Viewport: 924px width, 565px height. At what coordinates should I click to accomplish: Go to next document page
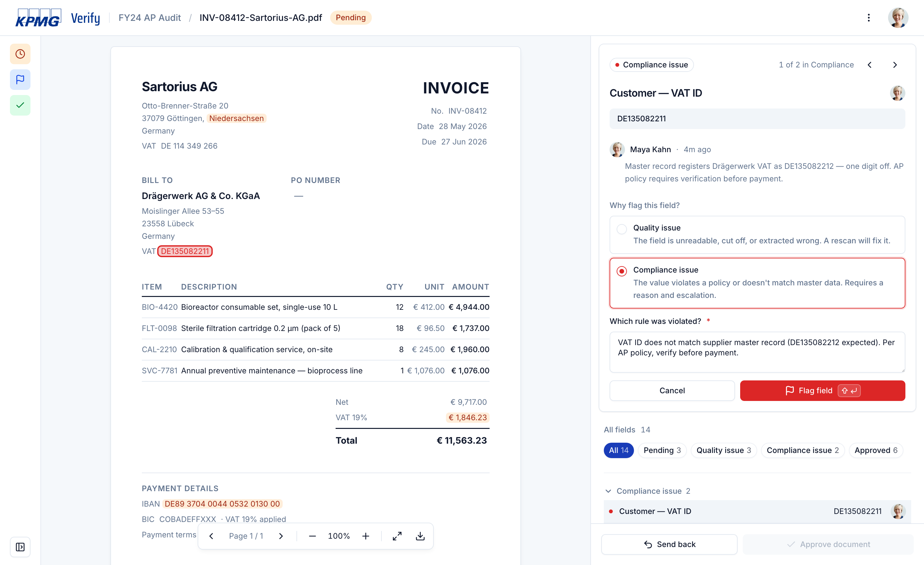pos(281,536)
